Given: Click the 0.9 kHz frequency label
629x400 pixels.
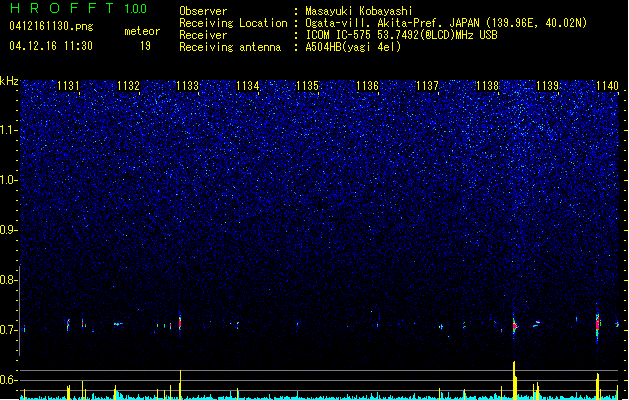Looking at the screenshot, I should [x=9, y=230].
